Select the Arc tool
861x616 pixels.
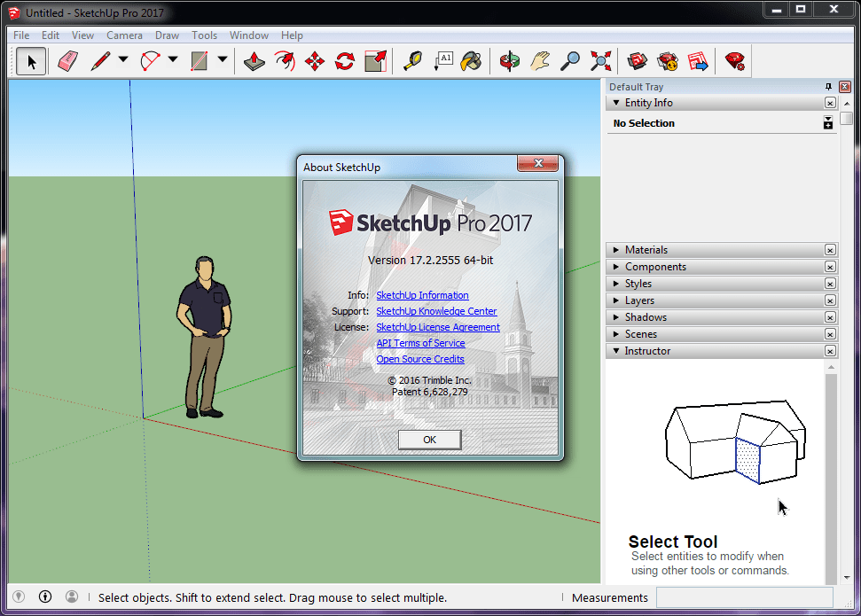coord(150,61)
